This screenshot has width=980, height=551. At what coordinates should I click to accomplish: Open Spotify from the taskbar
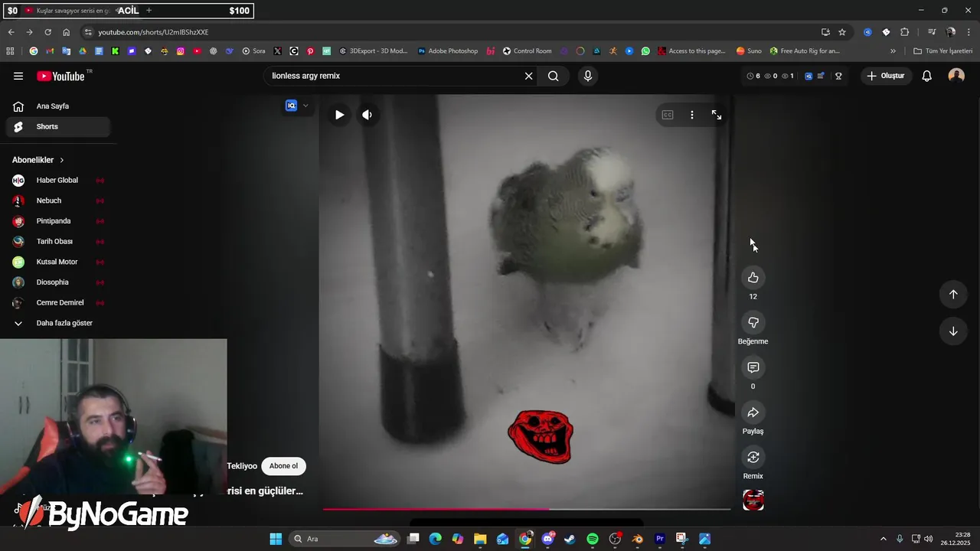[593, 539]
